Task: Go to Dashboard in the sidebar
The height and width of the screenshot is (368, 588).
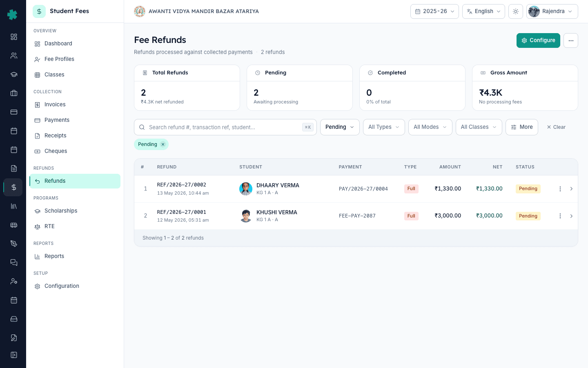Action: tap(75, 44)
